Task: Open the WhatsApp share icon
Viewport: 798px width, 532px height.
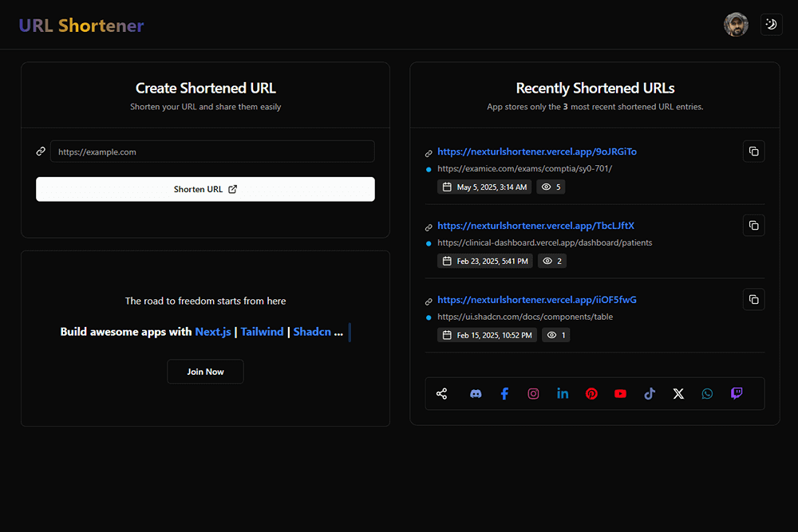Action: 707,393
